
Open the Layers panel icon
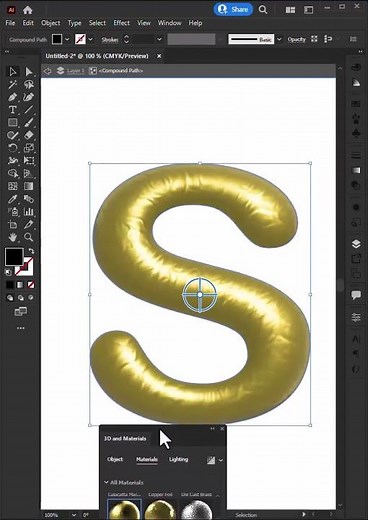pos(356,244)
